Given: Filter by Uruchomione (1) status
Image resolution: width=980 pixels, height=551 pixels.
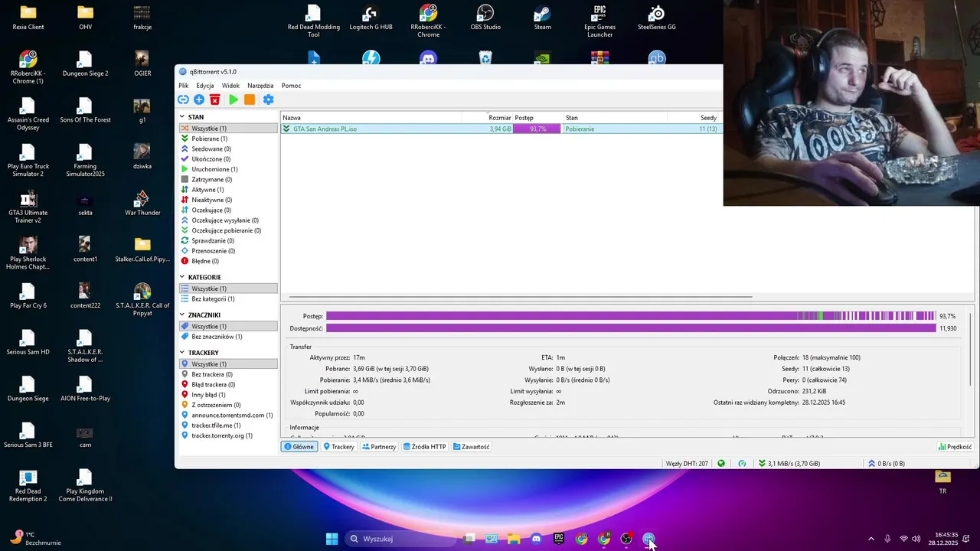Looking at the screenshot, I should (x=228, y=169).
